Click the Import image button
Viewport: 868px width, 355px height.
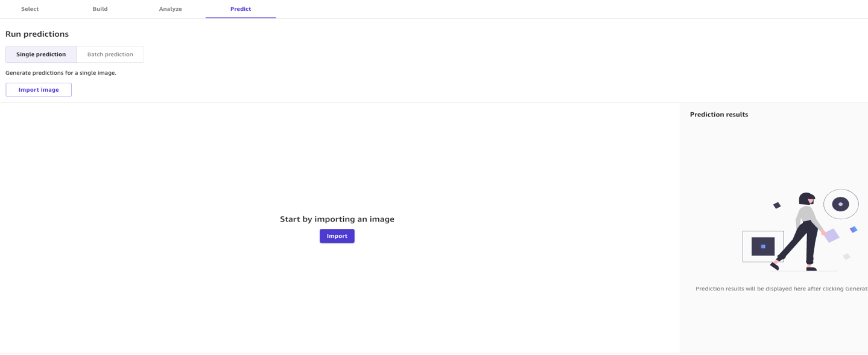coord(38,89)
